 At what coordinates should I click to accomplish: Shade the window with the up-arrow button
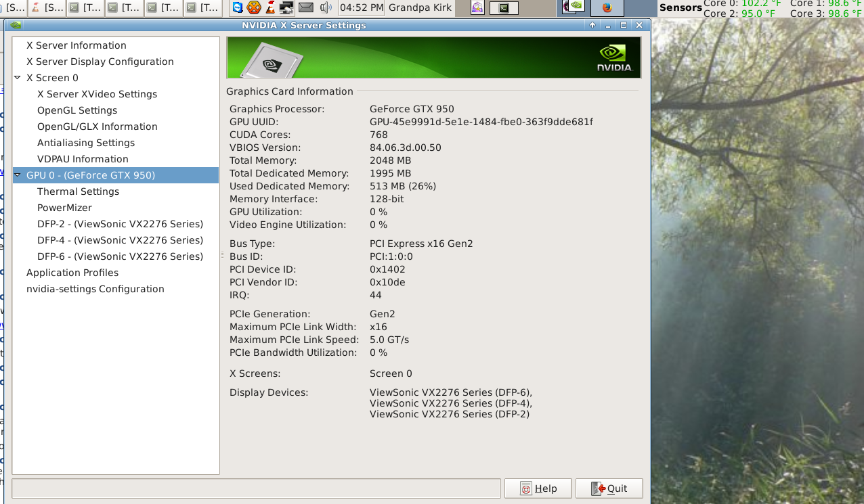pyautogui.click(x=592, y=25)
